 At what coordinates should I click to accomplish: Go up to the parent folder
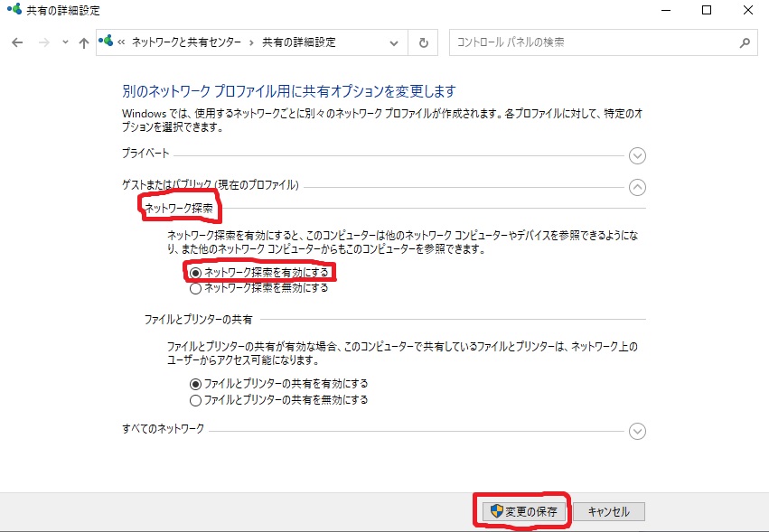tap(83, 42)
